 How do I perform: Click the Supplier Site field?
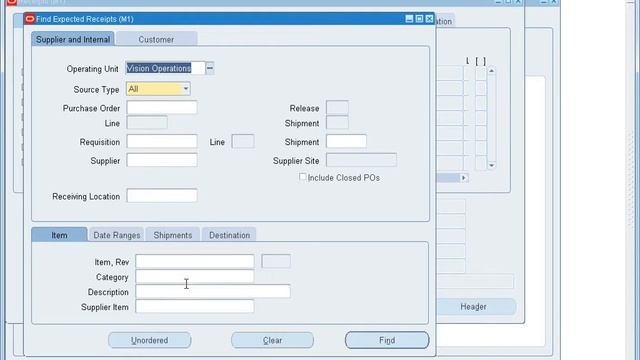361,160
